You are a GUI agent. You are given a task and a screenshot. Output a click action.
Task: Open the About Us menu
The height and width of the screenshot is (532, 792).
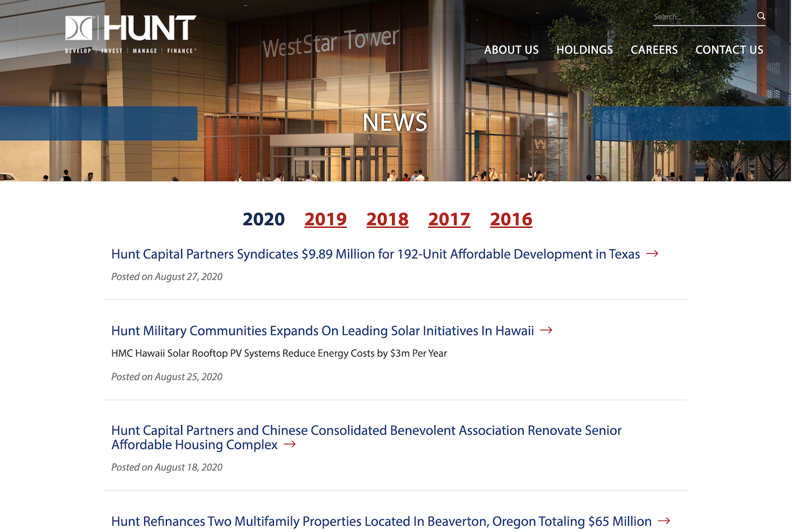(x=511, y=50)
